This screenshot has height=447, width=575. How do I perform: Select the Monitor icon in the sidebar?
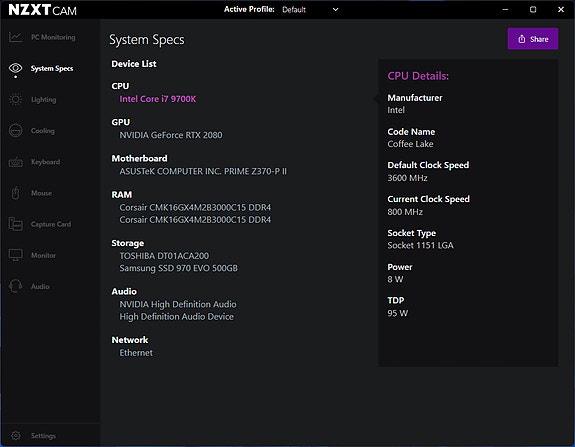[15, 255]
